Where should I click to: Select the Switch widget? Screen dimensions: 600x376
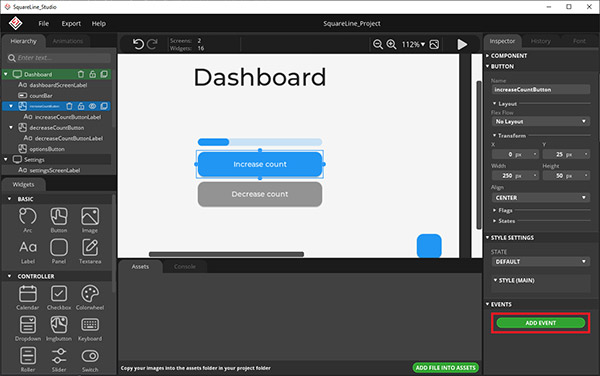[x=90, y=359]
